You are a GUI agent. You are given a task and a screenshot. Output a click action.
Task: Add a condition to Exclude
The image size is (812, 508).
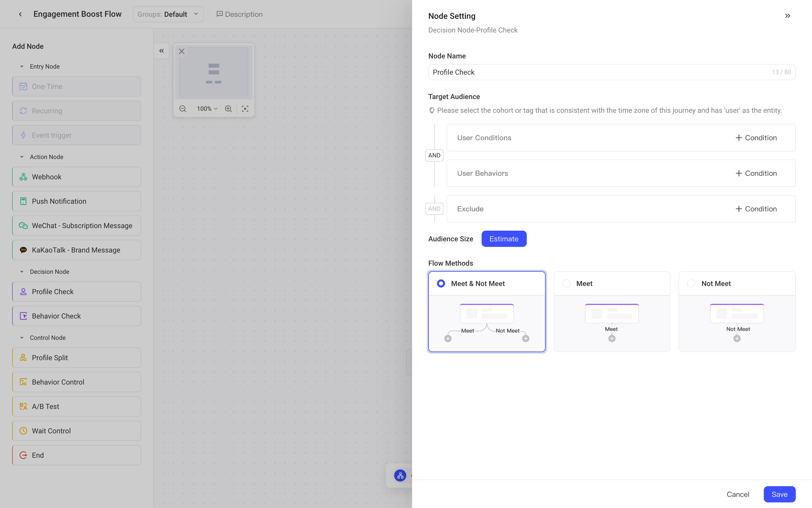coord(756,209)
